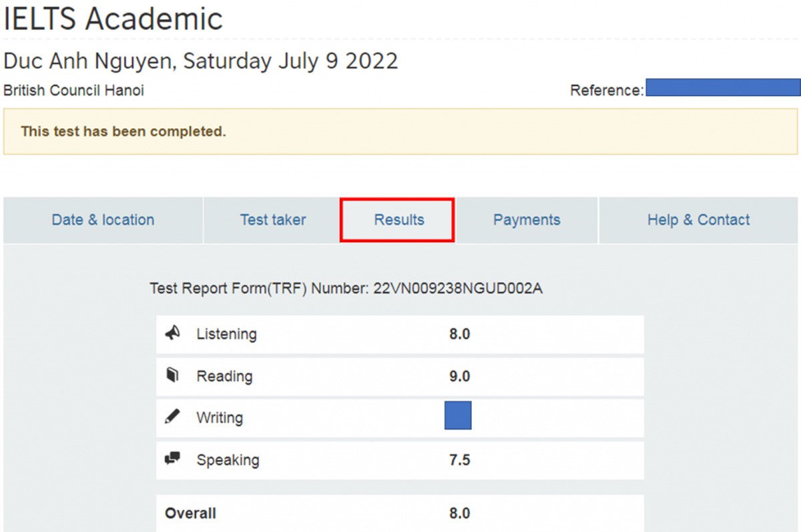Click the megaphone icon beside Listening
Viewport: 801px width, 532px height.
[x=173, y=334]
